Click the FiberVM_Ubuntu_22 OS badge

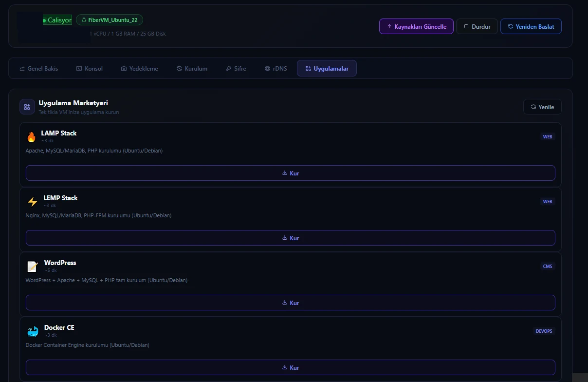point(110,20)
